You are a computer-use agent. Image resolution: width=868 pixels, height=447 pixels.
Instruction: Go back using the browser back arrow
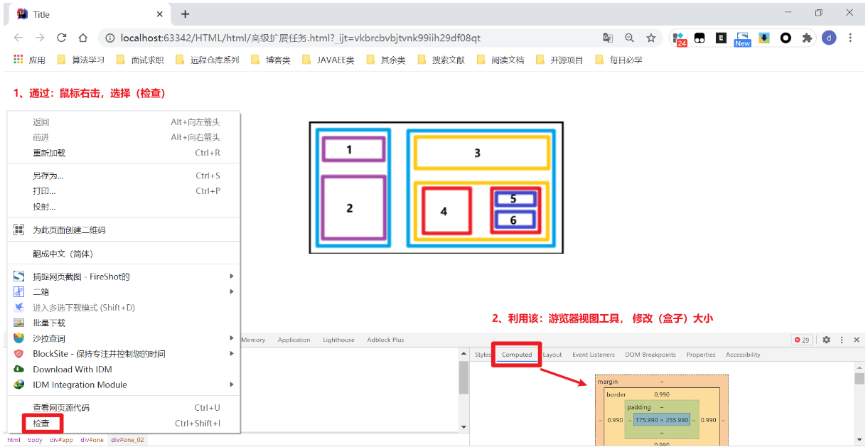tap(18, 38)
